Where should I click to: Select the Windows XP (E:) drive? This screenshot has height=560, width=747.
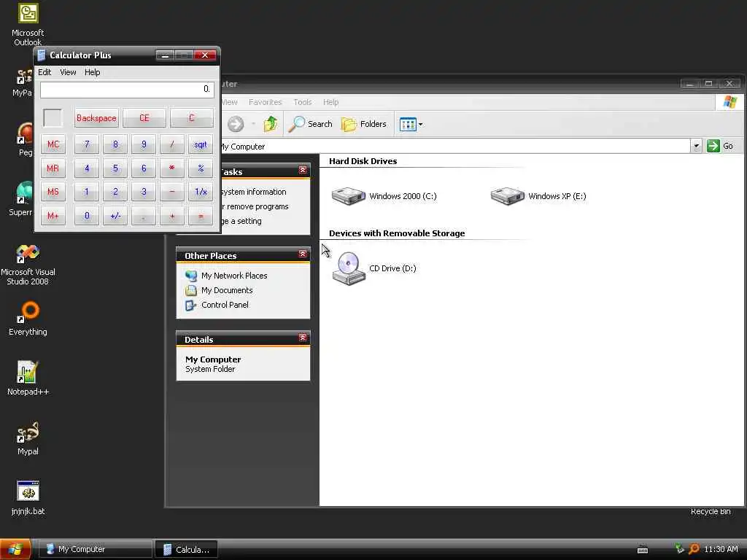(538, 195)
